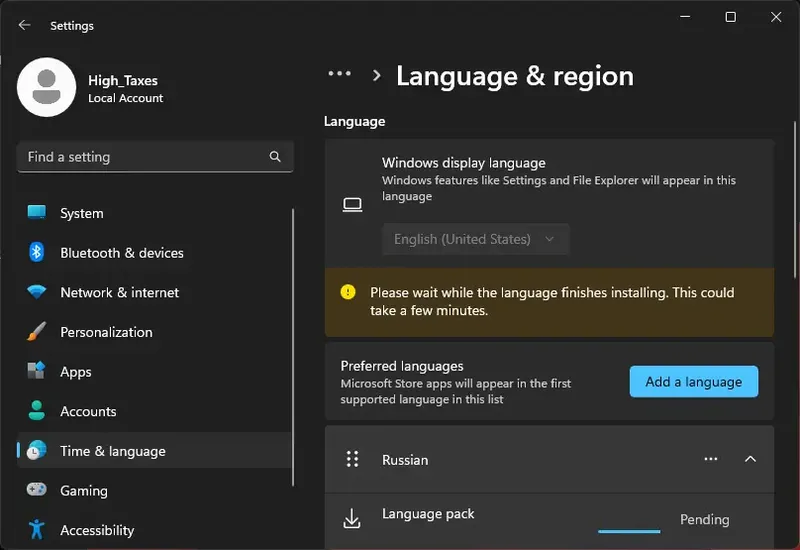The width and height of the screenshot is (800, 550).
Task: Open Bluetooth & devices settings
Action: tap(155, 253)
